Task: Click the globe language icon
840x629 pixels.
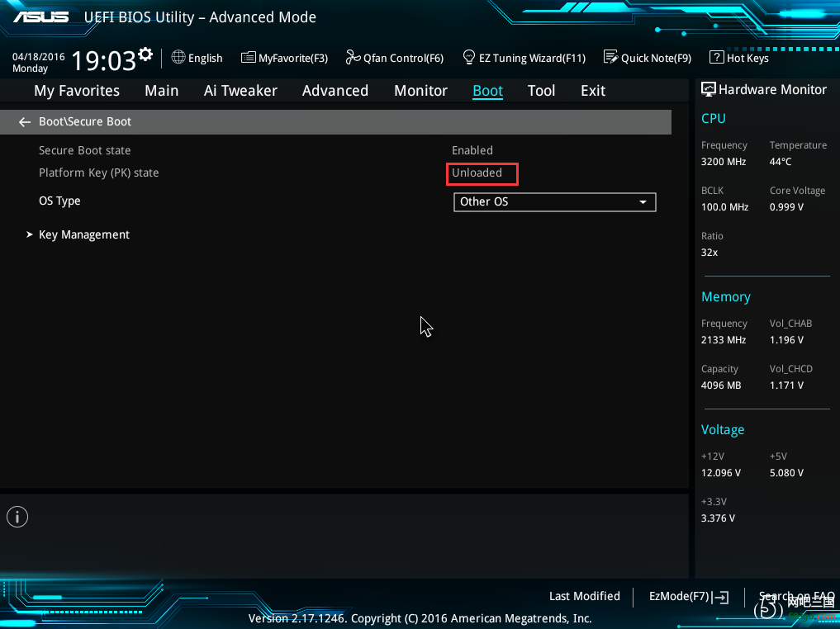Action: pos(178,57)
